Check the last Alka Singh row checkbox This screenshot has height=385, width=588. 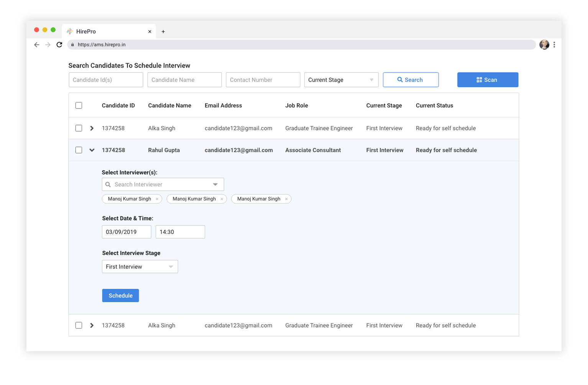(79, 325)
